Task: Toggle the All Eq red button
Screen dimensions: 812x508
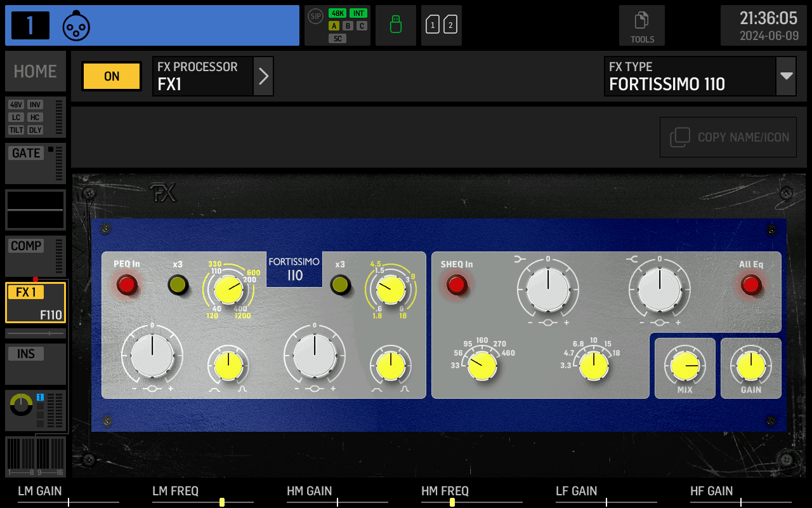Action: pos(751,285)
